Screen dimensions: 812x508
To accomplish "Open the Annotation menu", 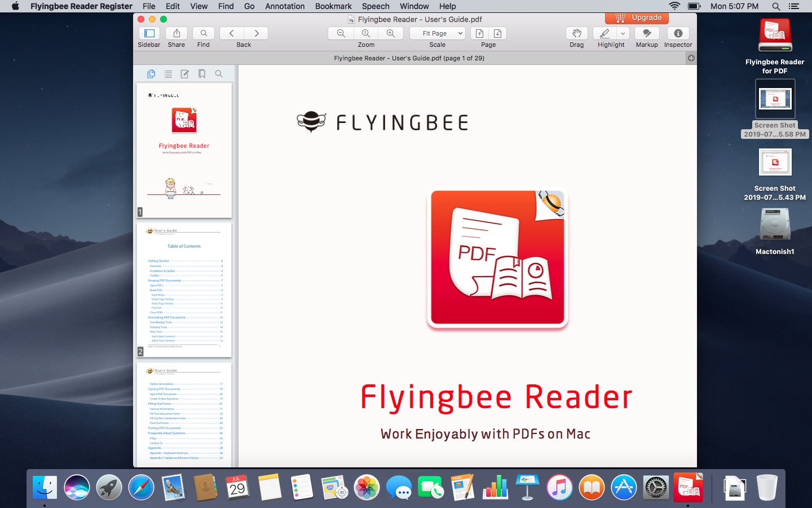I will tap(285, 6).
